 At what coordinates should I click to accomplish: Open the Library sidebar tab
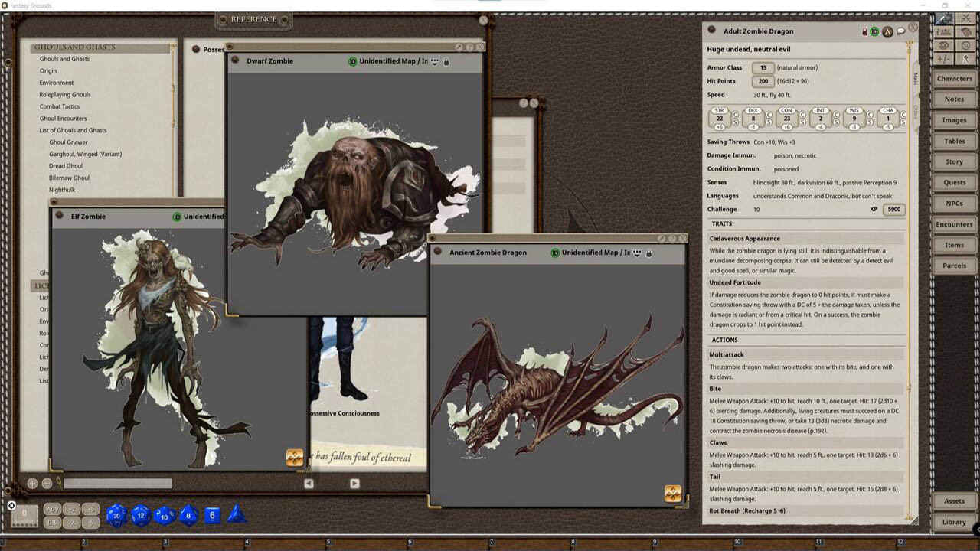[x=954, y=522]
